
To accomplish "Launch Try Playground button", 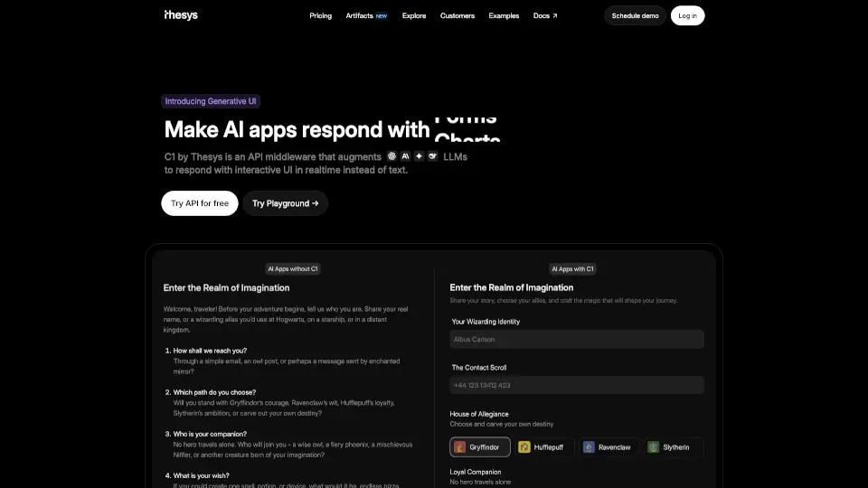I will point(285,203).
